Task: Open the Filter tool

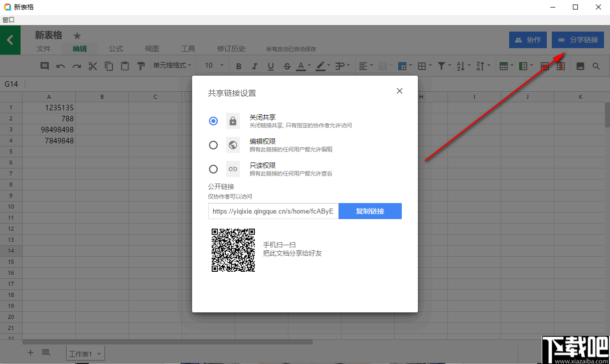Action: 442,66
